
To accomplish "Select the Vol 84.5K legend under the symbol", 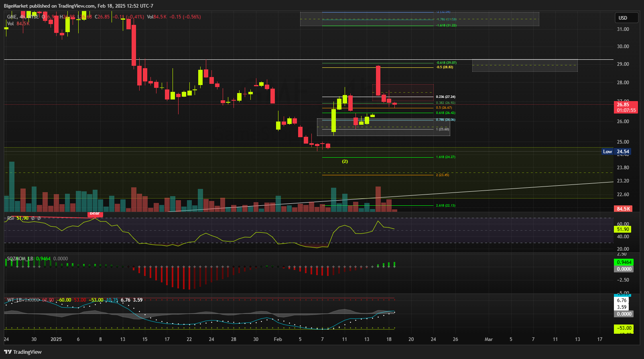I will click(x=18, y=24).
